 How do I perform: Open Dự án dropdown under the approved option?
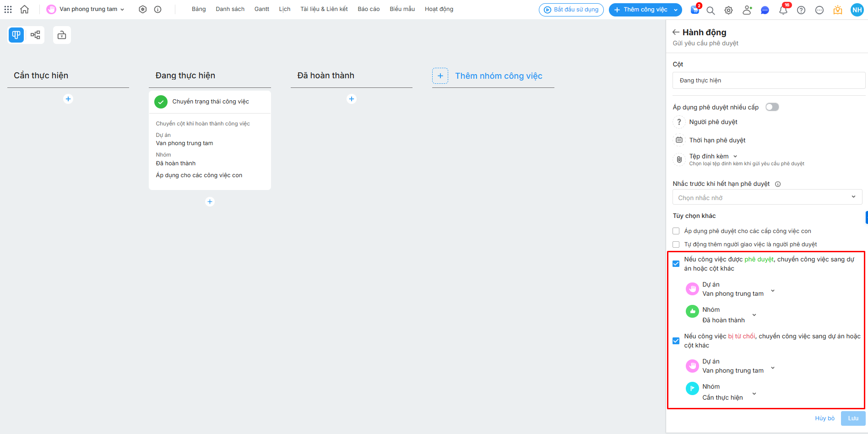pos(773,291)
